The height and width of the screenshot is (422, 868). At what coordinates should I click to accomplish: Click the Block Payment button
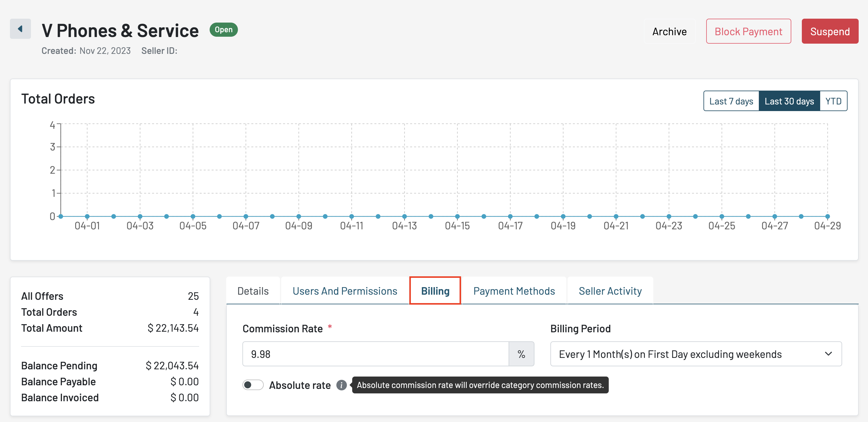[748, 31]
